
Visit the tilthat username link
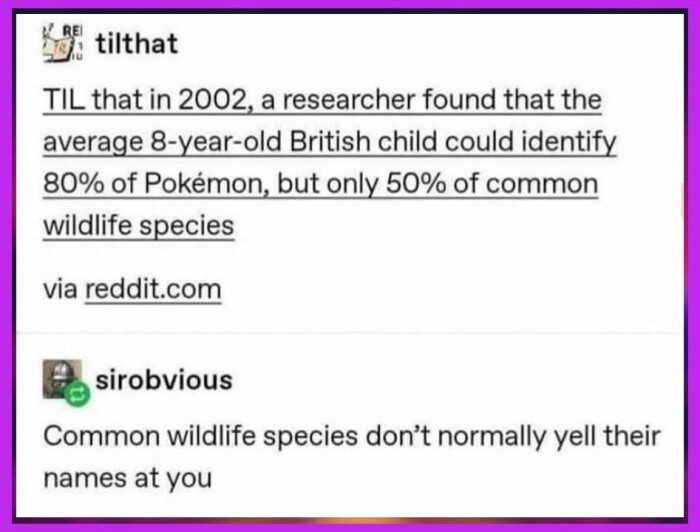click(137, 44)
